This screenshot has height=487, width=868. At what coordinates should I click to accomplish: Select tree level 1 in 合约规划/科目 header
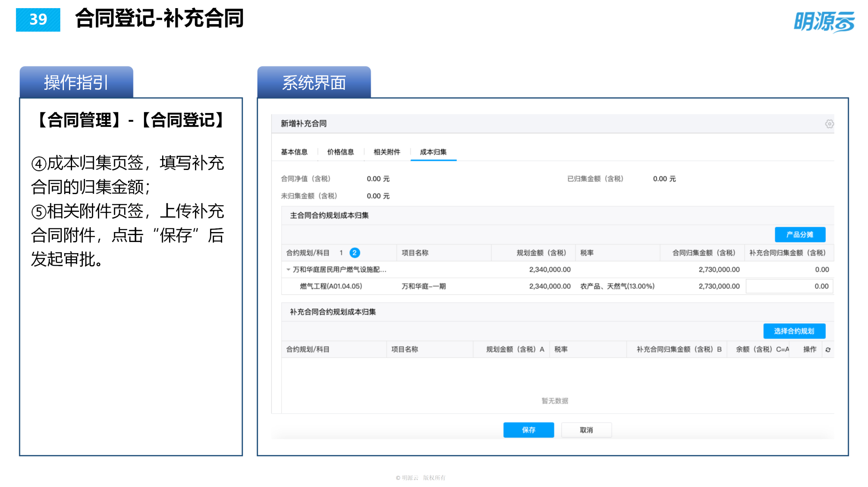tap(342, 253)
